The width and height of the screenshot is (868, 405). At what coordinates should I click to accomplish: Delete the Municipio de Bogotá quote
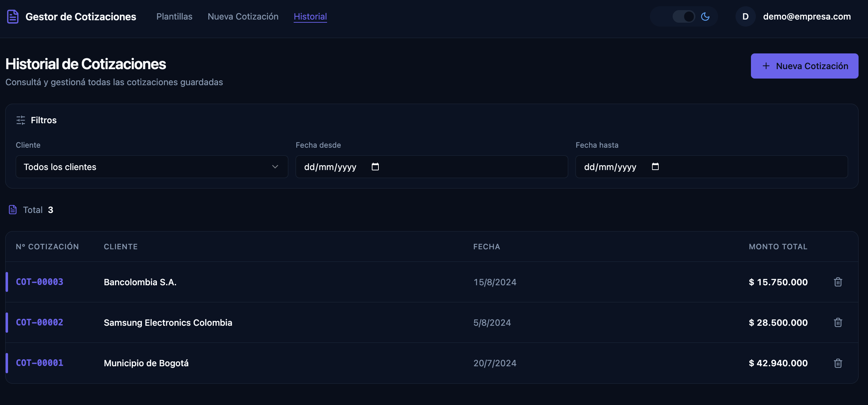[838, 363]
